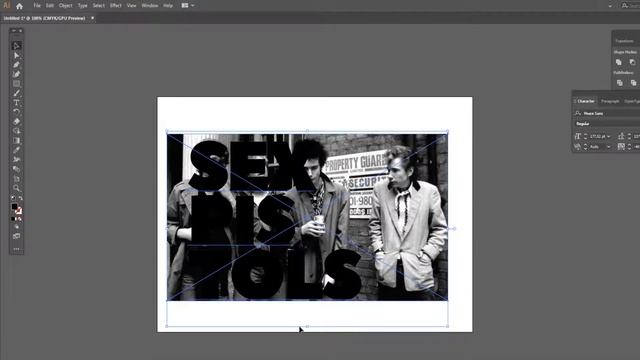Click the Minus Front shape mode icon
The width and height of the screenshot is (640, 360).
point(632,62)
